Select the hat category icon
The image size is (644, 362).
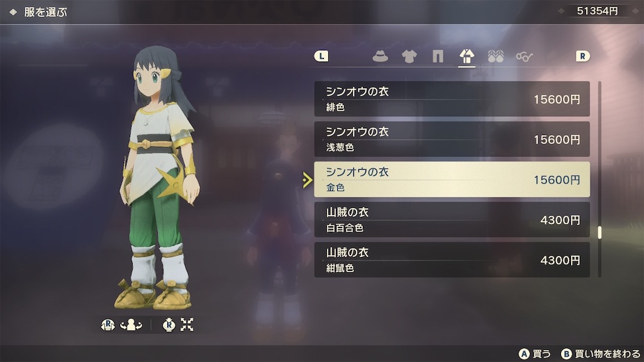coord(380,56)
